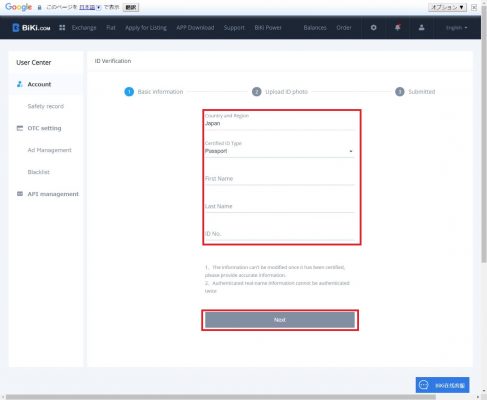
Task: Open the English language dropdown
Action: tap(456, 28)
